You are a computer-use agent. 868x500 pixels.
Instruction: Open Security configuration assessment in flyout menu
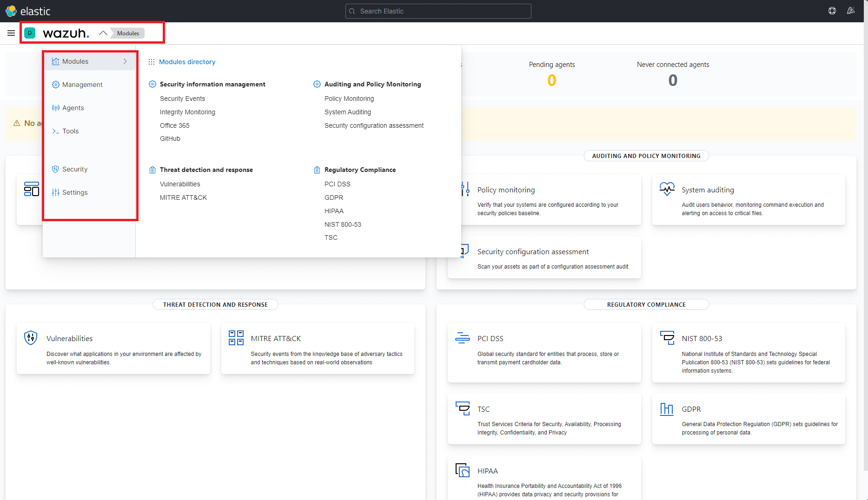374,125
